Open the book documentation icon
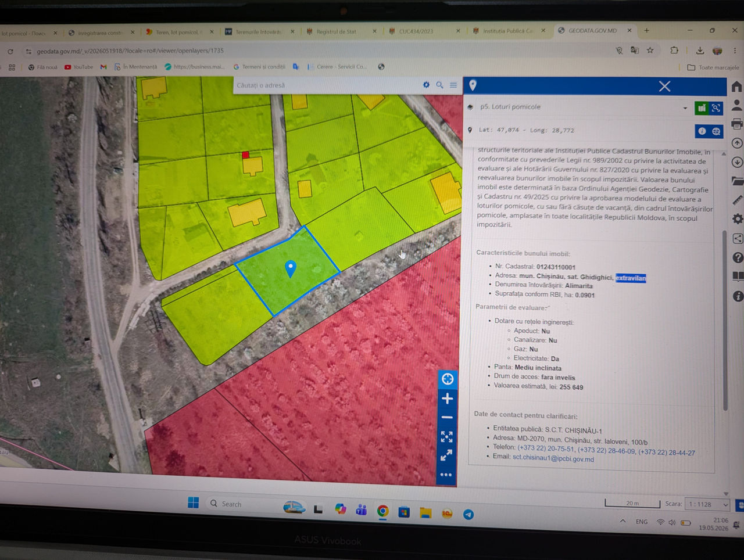This screenshot has height=560, width=744. [738, 277]
